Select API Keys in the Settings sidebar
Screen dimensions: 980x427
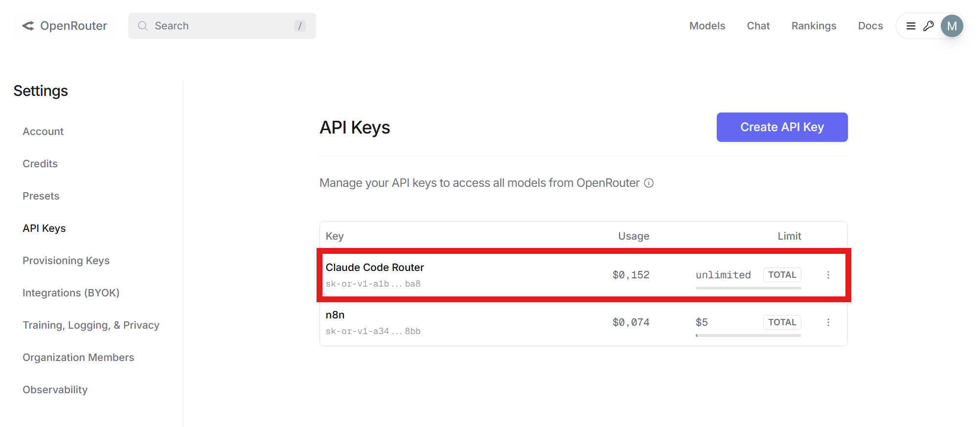(44, 228)
